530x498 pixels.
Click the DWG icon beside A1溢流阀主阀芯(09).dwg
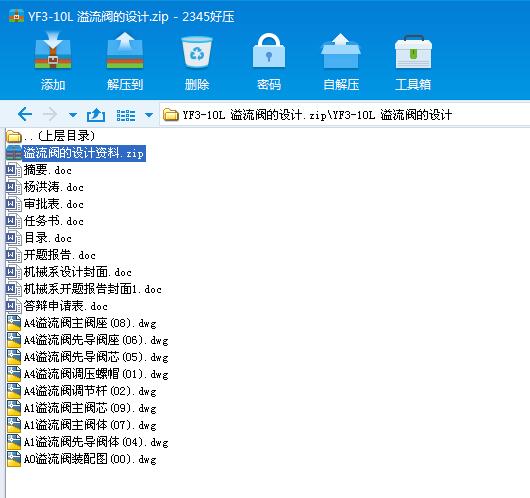(x=14, y=408)
